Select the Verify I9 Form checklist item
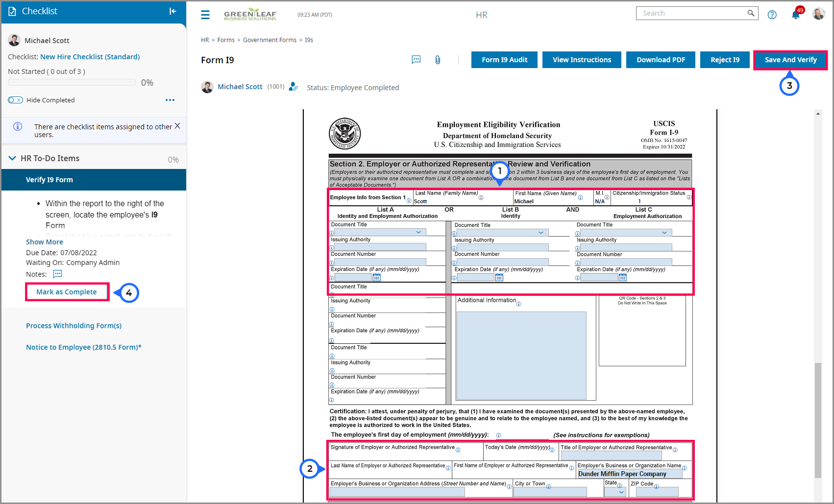Image resolution: width=834 pixels, height=504 pixels. 94,180
